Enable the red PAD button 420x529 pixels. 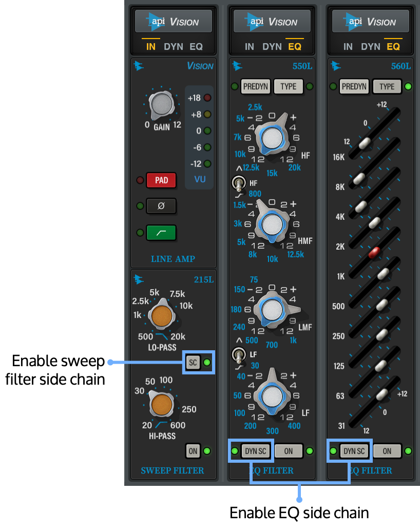[x=161, y=180]
